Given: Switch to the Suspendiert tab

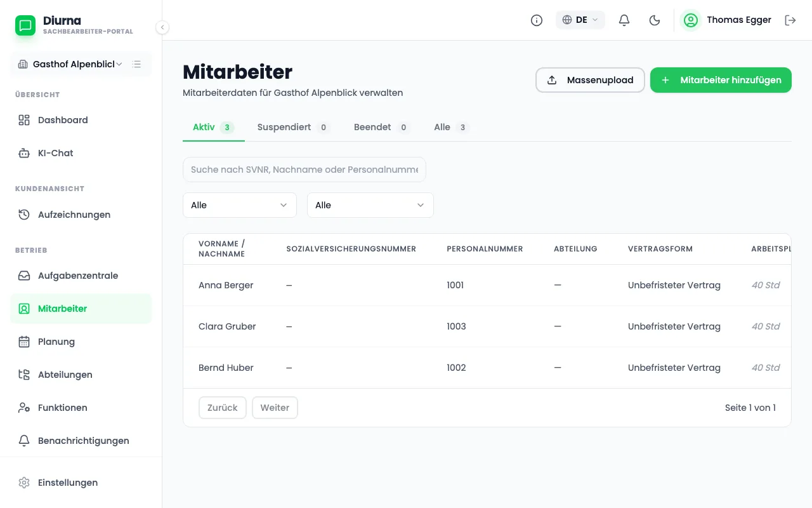Looking at the screenshot, I should 294,127.
